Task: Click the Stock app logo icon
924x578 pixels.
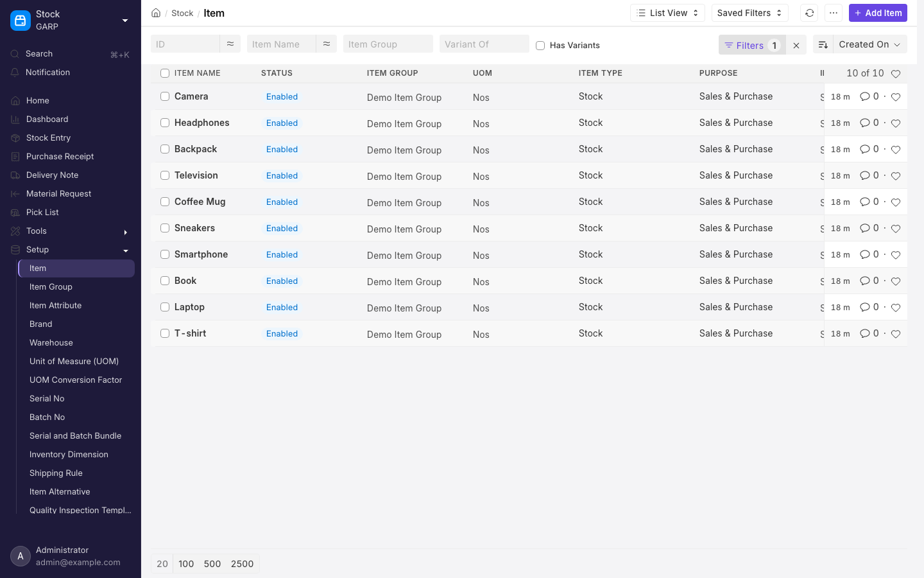Action: [21, 21]
